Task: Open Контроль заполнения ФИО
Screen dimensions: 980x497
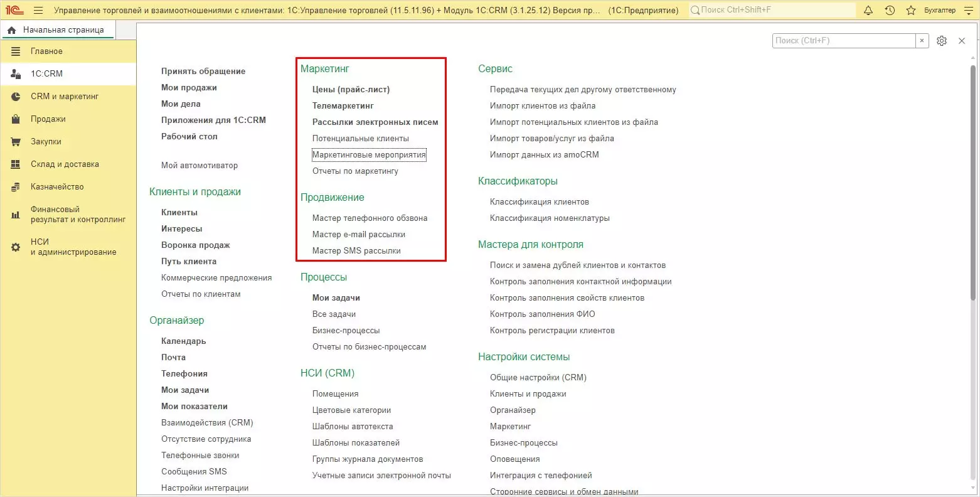Action: [x=543, y=314]
